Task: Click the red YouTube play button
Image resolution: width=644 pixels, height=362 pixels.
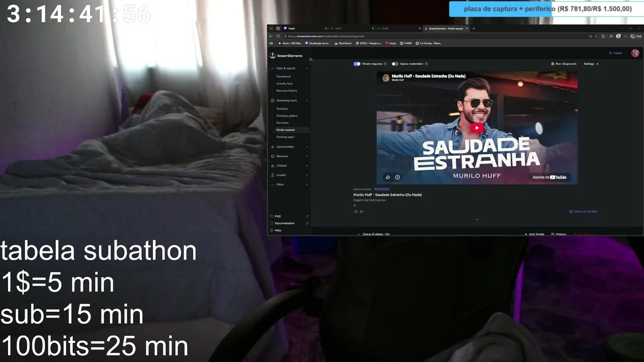Action: [477, 128]
